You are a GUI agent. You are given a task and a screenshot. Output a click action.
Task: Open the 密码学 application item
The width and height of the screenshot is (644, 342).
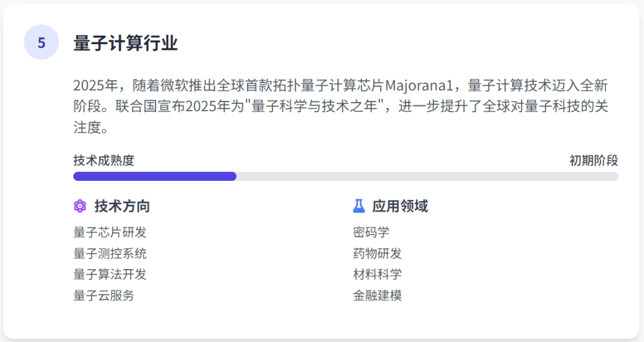point(371,232)
